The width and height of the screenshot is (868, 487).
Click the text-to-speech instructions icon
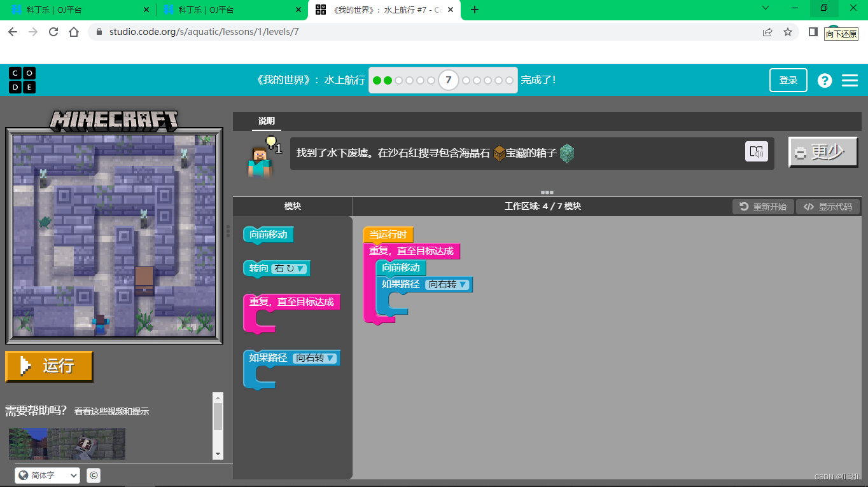point(757,151)
